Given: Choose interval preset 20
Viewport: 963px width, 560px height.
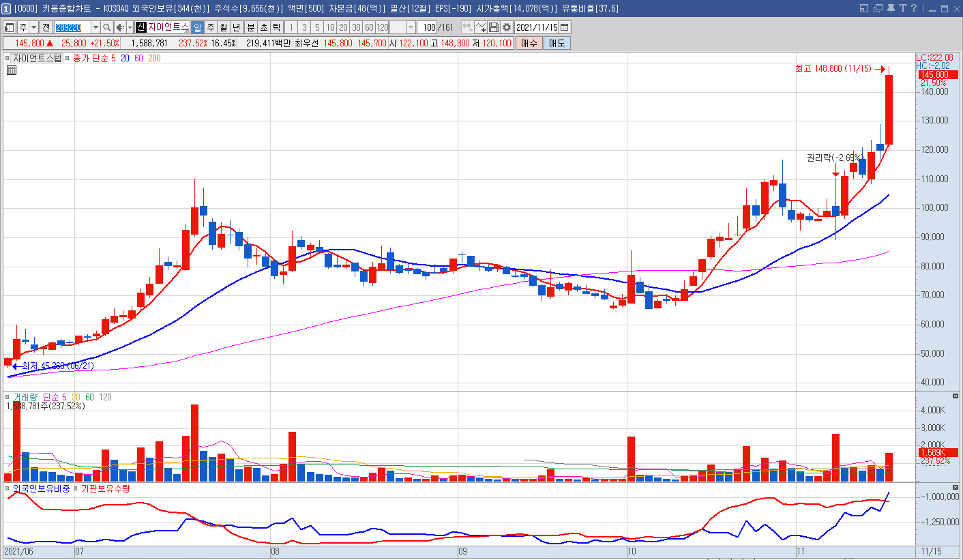Looking at the screenshot, I should tap(343, 27).
